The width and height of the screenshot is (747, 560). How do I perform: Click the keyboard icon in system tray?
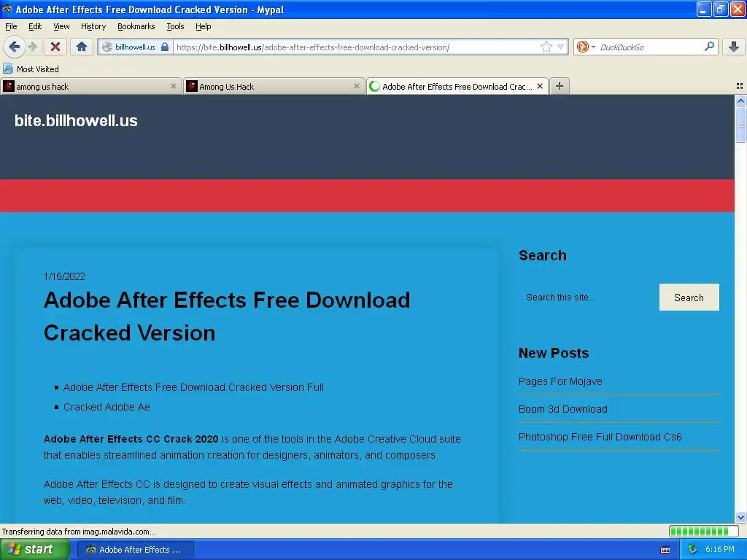(x=665, y=550)
